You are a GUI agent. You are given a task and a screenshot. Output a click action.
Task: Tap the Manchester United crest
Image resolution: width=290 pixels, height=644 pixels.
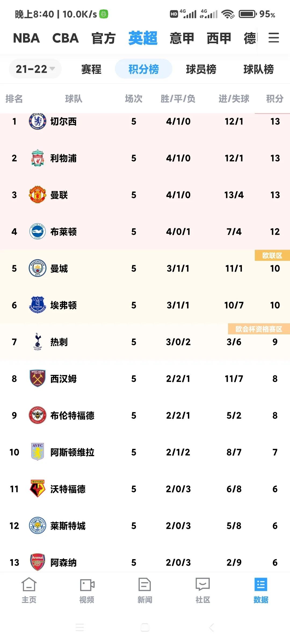(x=38, y=195)
